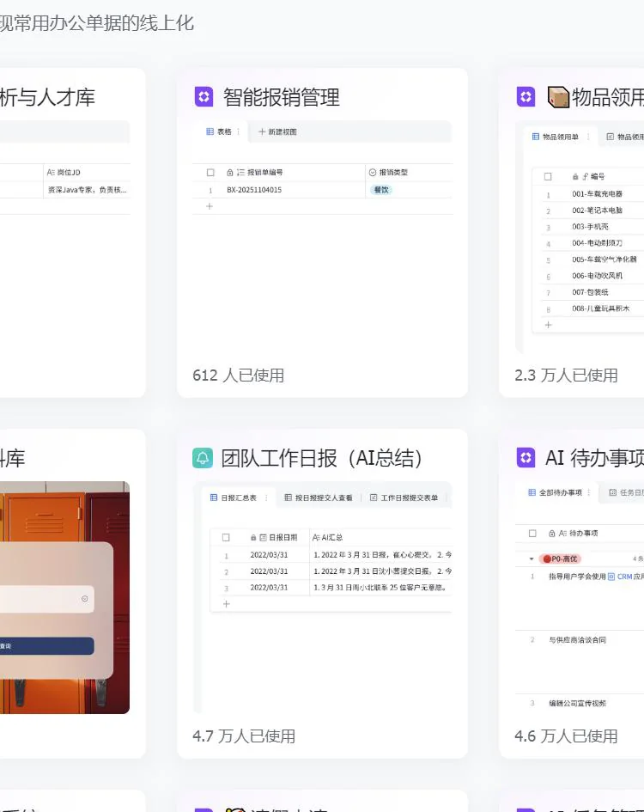Click the 岗位JD column header
Viewport: 644px width, 812px height.
[x=64, y=173]
